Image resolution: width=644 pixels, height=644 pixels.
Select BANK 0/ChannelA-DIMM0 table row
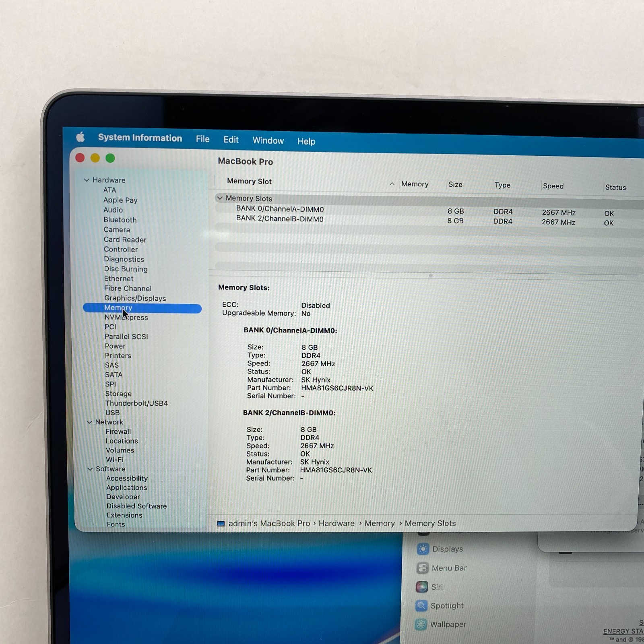[429, 210]
